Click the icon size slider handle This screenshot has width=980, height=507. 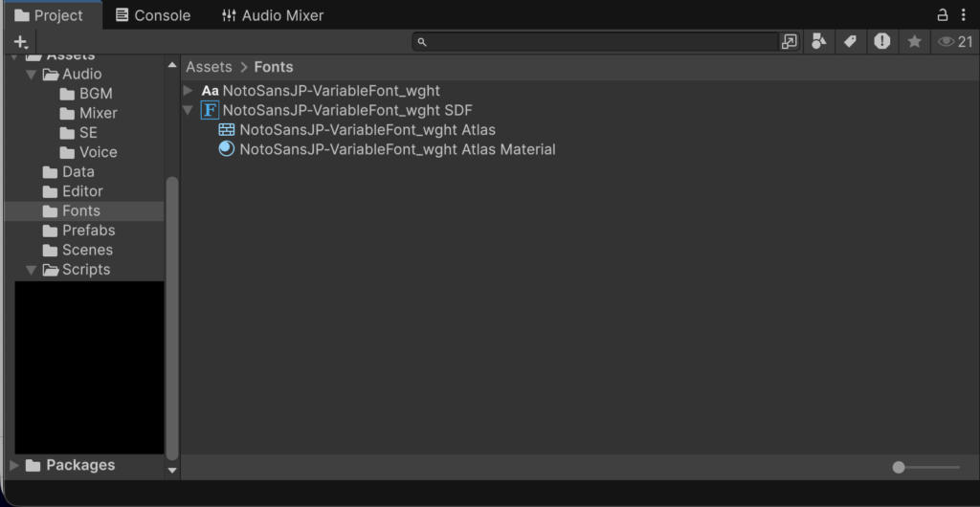coord(899,467)
